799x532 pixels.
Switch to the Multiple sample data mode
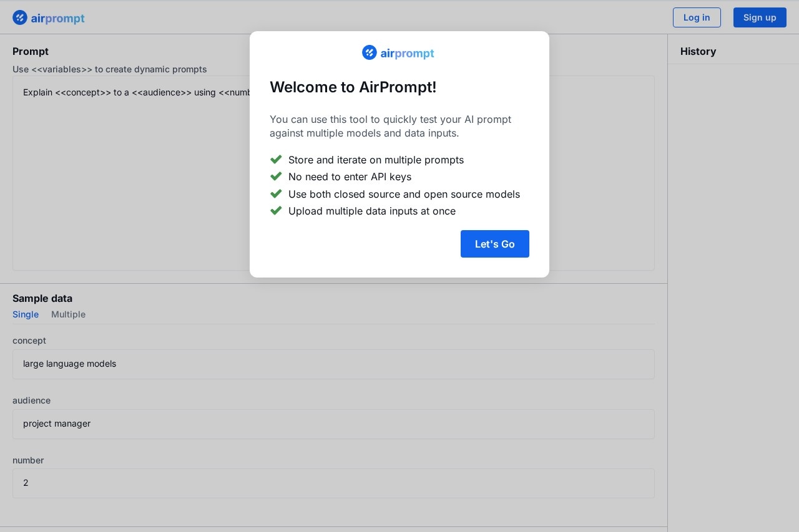68,314
